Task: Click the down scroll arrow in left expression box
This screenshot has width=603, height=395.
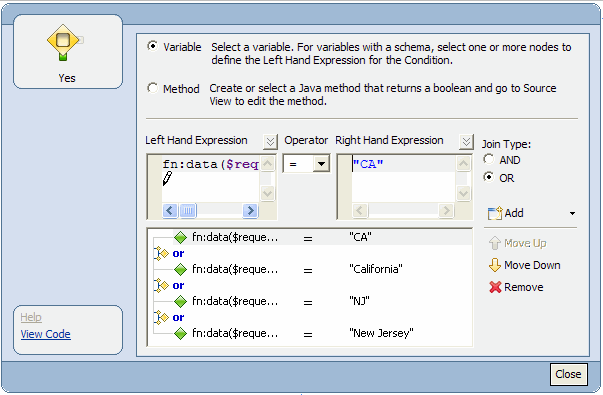Action: (x=268, y=193)
